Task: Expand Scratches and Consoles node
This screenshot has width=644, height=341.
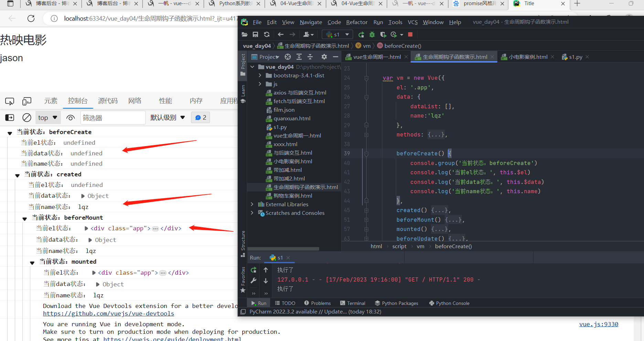Action: pyautogui.click(x=252, y=213)
